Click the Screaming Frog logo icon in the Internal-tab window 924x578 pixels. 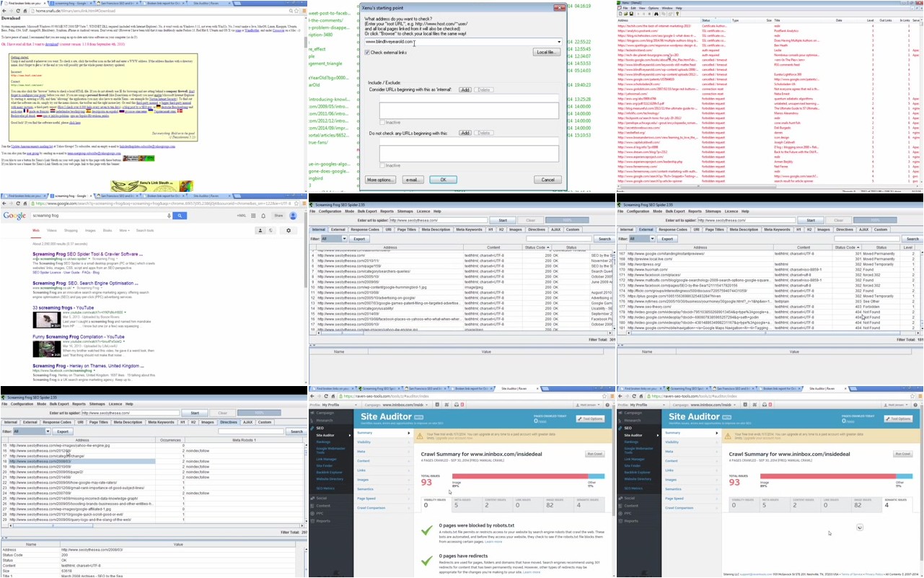pyautogui.click(x=311, y=205)
